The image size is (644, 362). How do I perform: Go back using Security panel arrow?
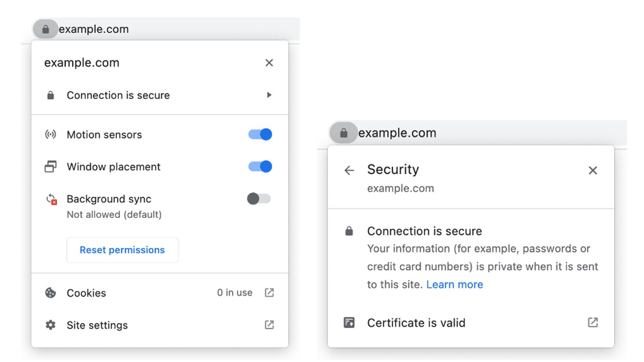coord(349,170)
